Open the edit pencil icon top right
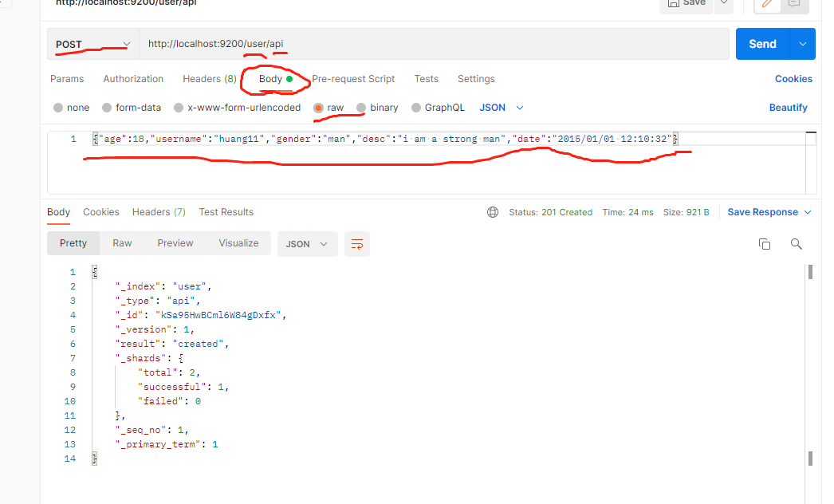Viewport: 834px width, 504px height. (x=767, y=4)
